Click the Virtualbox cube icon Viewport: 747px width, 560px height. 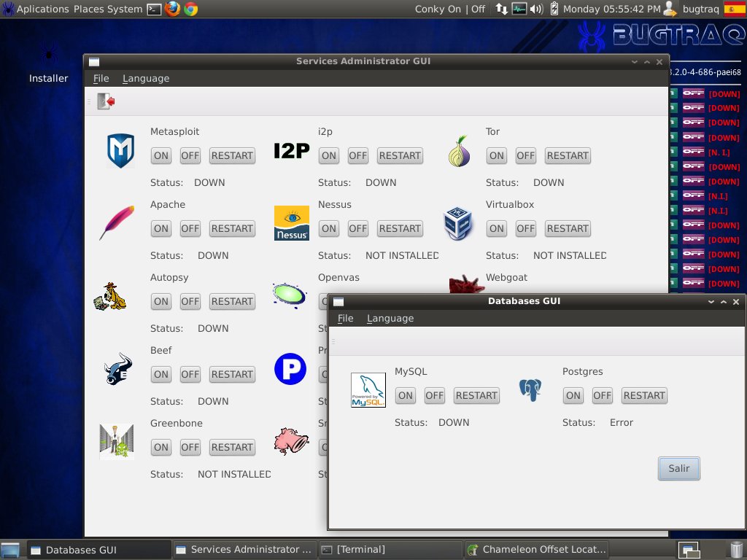click(x=458, y=223)
